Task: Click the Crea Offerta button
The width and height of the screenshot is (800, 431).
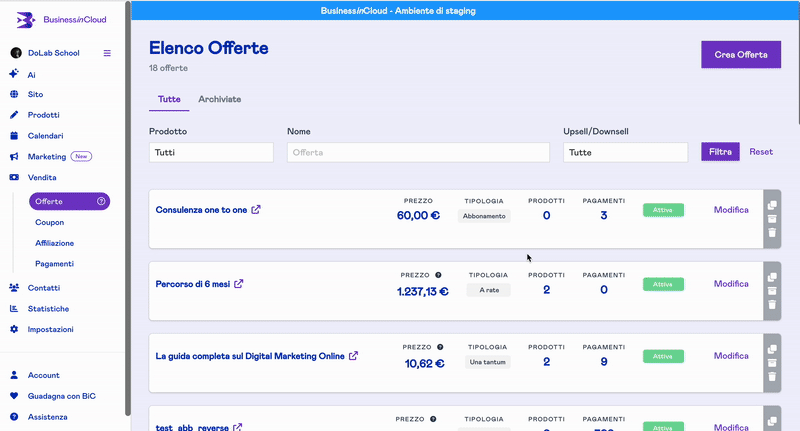Action: [740, 55]
